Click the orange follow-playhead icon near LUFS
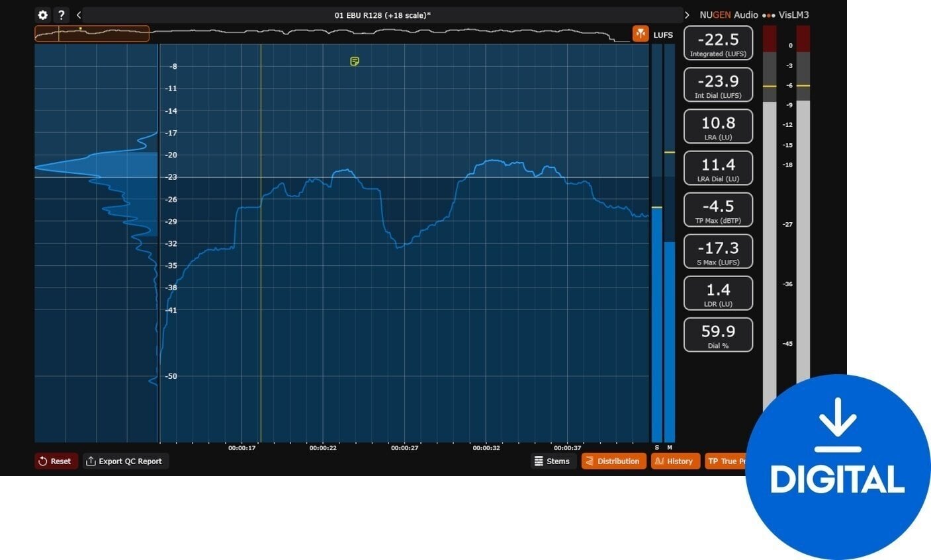This screenshot has width=931, height=560. [x=641, y=34]
